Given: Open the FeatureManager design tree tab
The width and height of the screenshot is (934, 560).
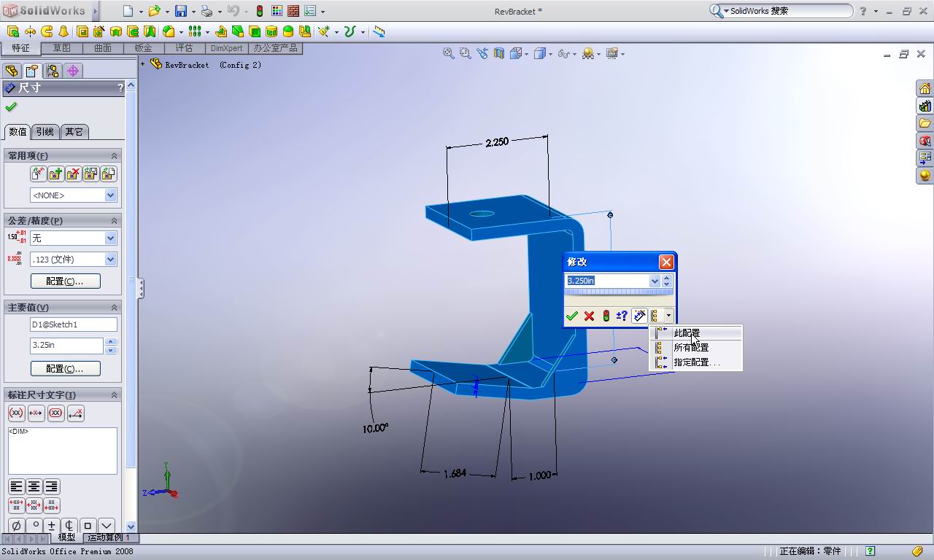Looking at the screenshot, I should pyautogui.click(x=12, y=71).
